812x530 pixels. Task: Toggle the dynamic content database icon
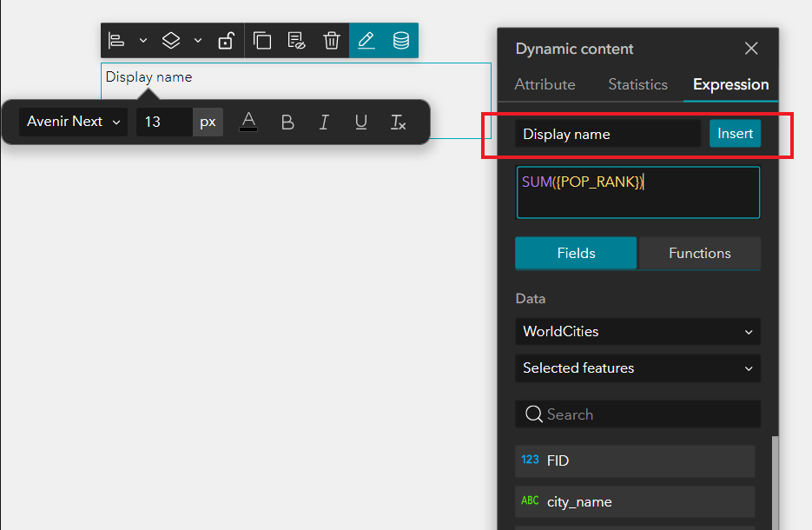[401, 41]
